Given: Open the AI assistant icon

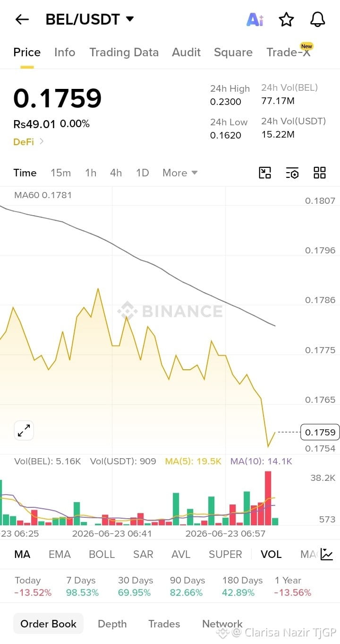Looking at the screenshot, I should pos(255,19).
